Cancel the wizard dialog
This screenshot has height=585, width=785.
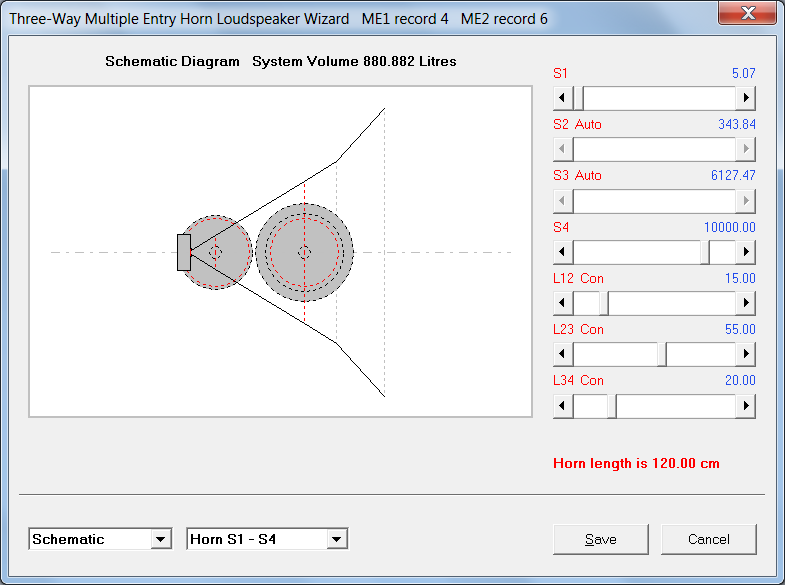point(708,539)
